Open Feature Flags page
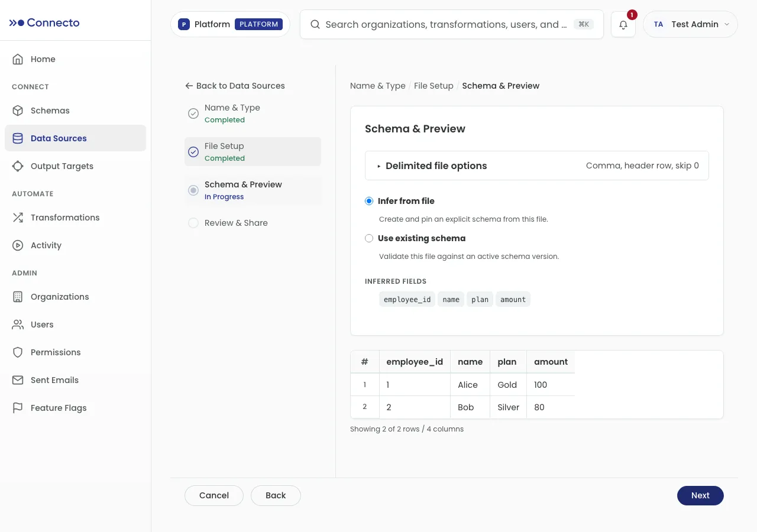The image size is (757, 532). [75, 408]
